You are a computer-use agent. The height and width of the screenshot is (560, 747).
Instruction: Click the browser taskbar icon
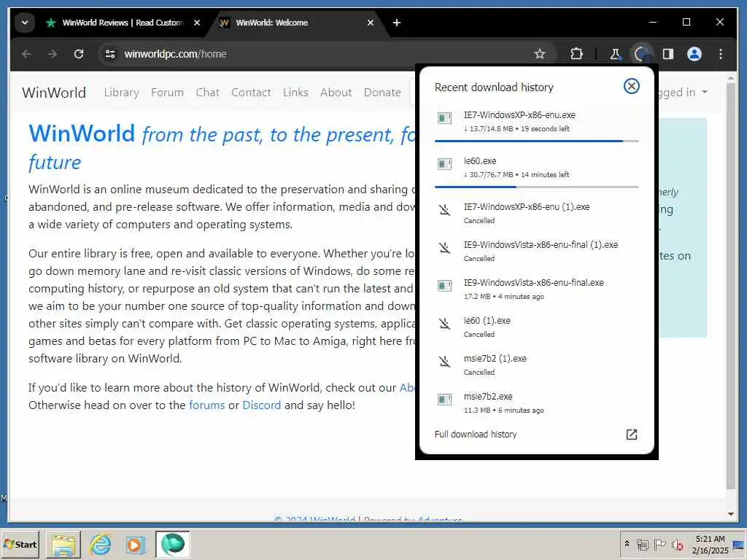point(172,545)
